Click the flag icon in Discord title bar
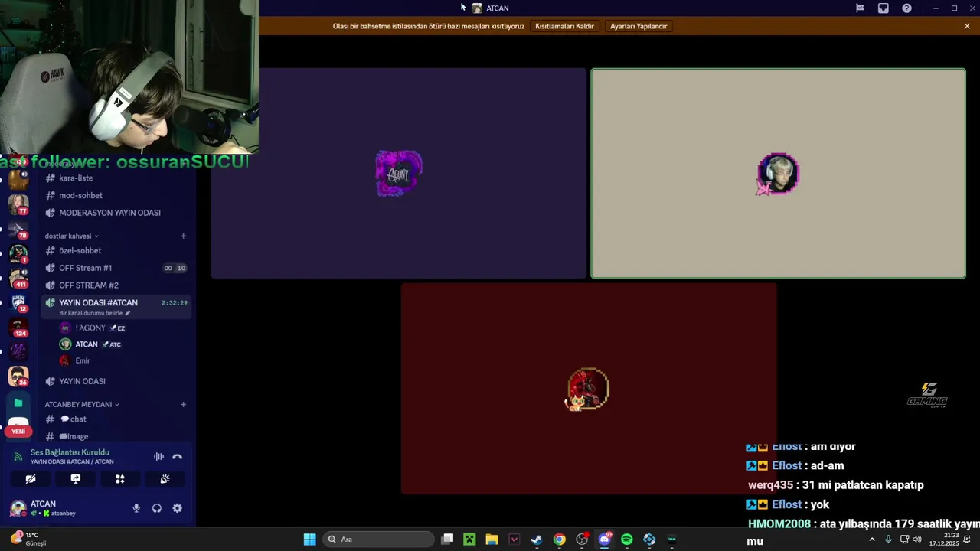 860,8
